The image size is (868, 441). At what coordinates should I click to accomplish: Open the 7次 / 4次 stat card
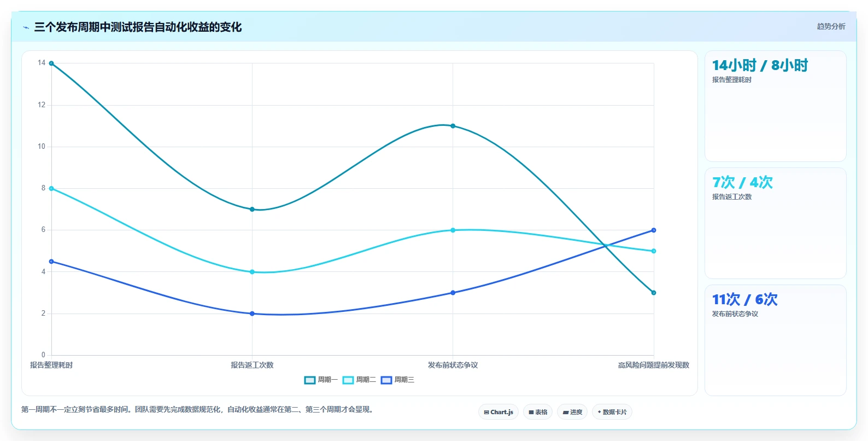(775, 223)
